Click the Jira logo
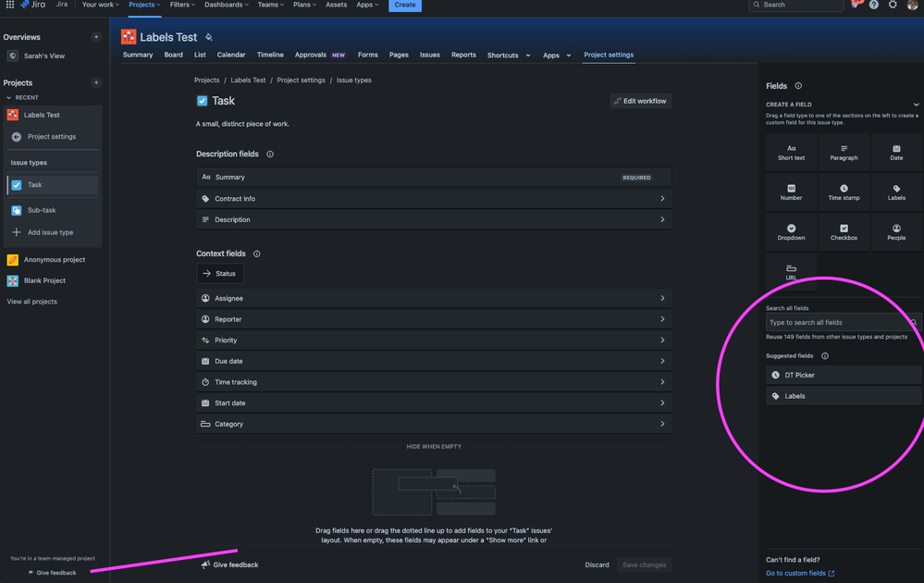The height and width of the screenshot is (583, 924). (x=33, y=4)
